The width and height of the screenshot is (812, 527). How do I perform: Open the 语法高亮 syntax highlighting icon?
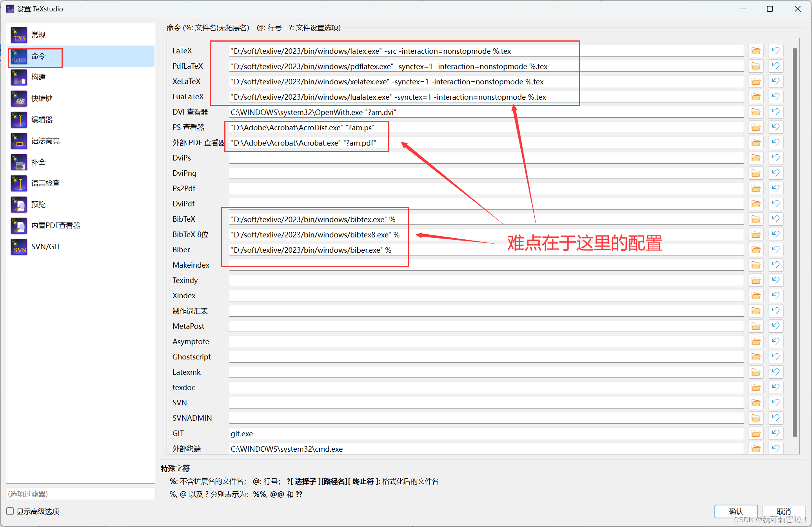(x=18, y=141)
